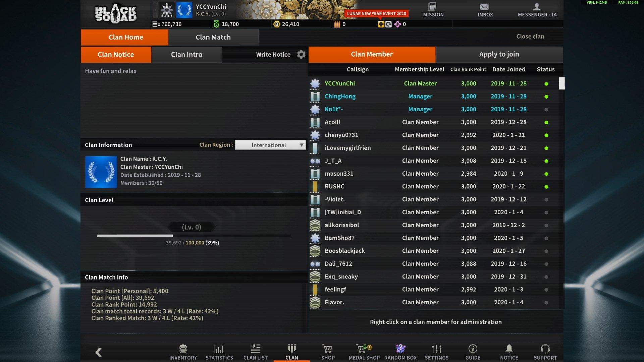
Task: Toggle online status of RUSHC member
Action: point(546,186)
